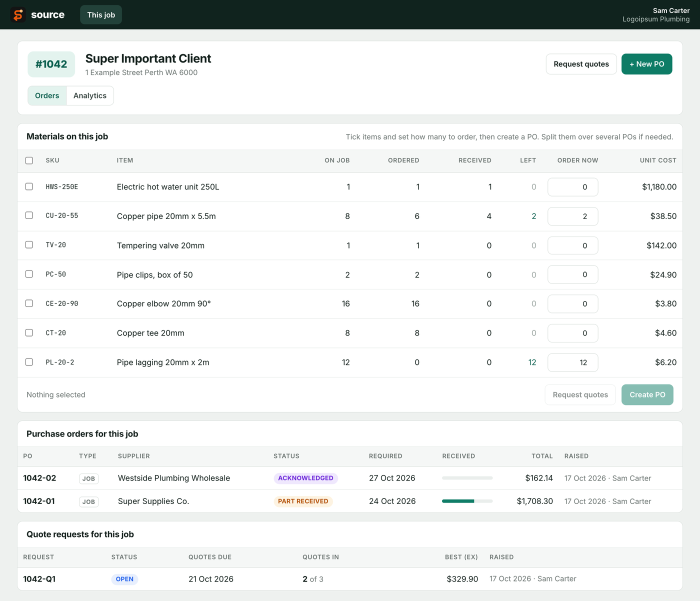Image resolution: width=700 pixels, height=601 pixels.
Task: Click the ACKNOWLEDGED status badge
Action: [x=305, y=478]
